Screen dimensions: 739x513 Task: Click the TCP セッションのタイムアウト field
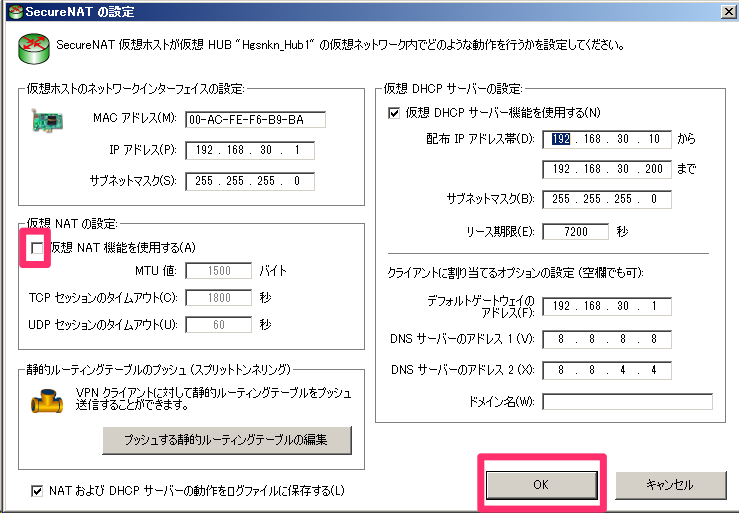(x=219, y=298)
